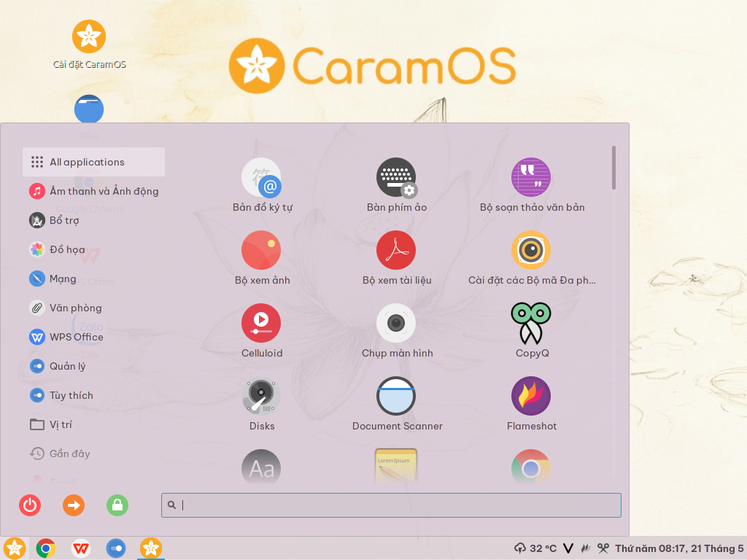
Task: Select Quản lý category
Action: tap(93, 366)
